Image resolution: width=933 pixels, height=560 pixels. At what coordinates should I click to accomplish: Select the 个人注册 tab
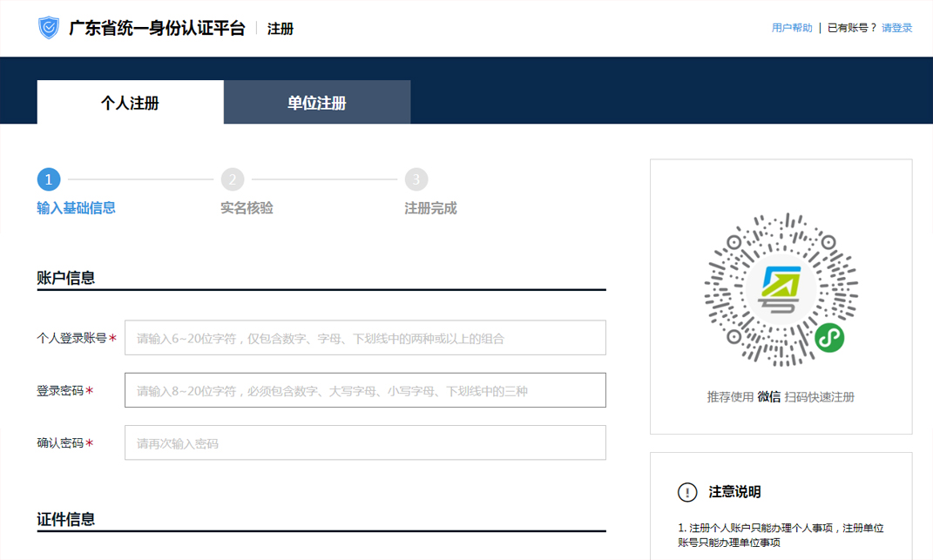(130, 103)
